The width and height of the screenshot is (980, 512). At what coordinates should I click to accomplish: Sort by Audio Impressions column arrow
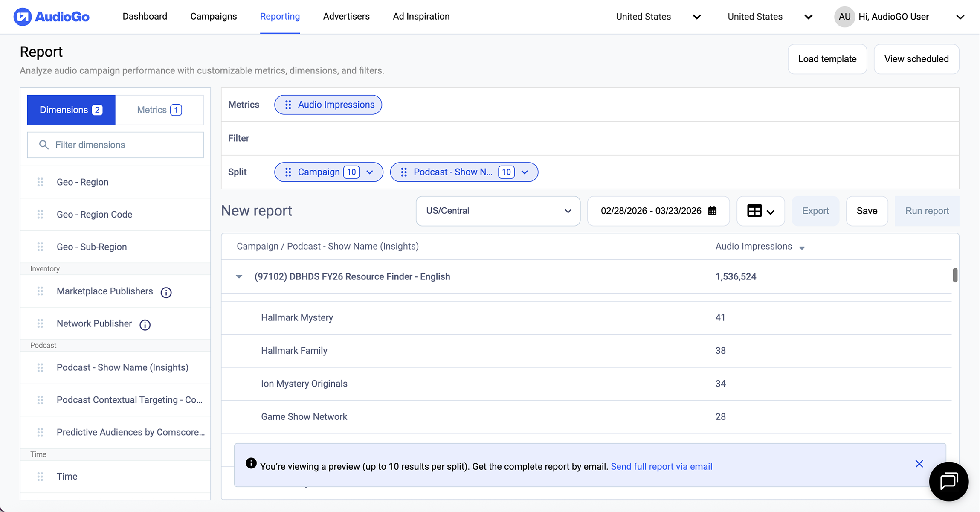pos(802,248)
